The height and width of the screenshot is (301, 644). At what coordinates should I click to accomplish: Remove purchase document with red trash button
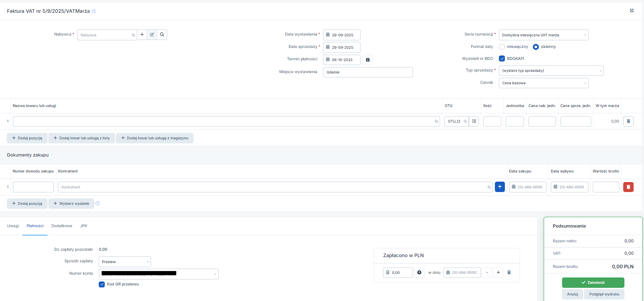coord(628,187)
